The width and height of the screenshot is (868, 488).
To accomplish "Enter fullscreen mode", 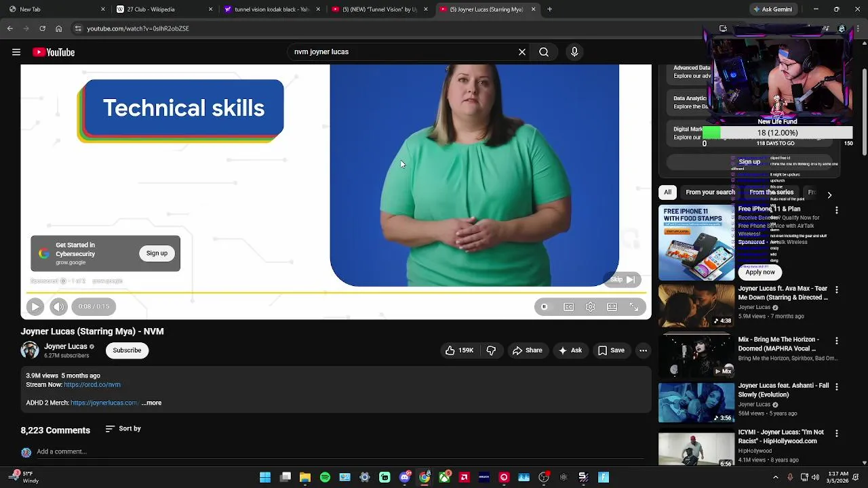I will point(634,307).
